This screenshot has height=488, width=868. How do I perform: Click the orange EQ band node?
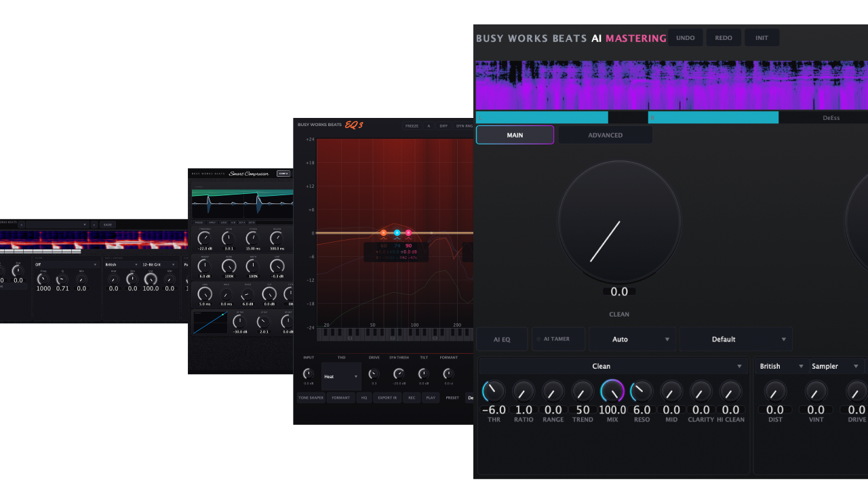coord(383,233)
